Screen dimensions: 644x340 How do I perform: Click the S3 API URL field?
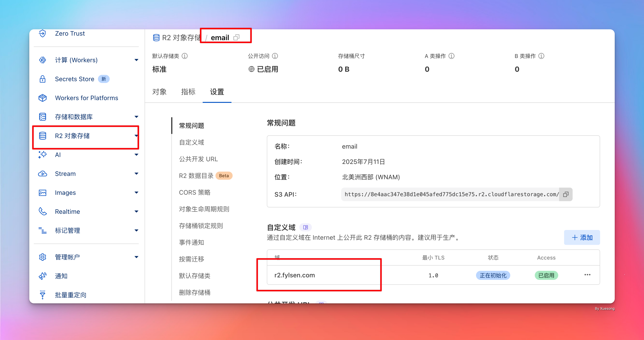450,194
